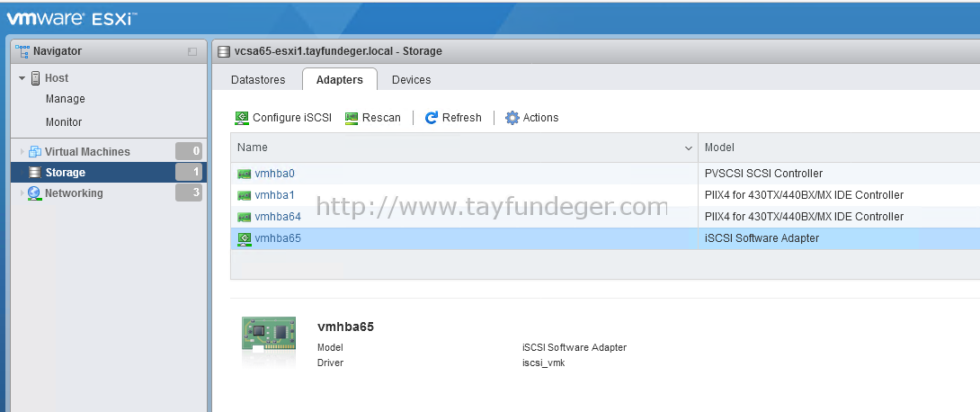The height and width of the screenshot is (412, 980).
Task: Click the VMware ESXi logo
Action: click(x=72, y=19)
